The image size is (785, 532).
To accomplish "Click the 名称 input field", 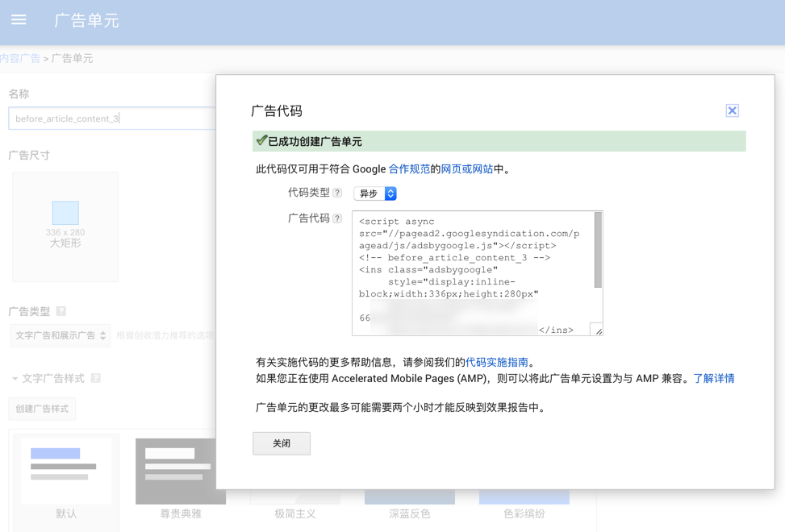I will coord(112,118).
